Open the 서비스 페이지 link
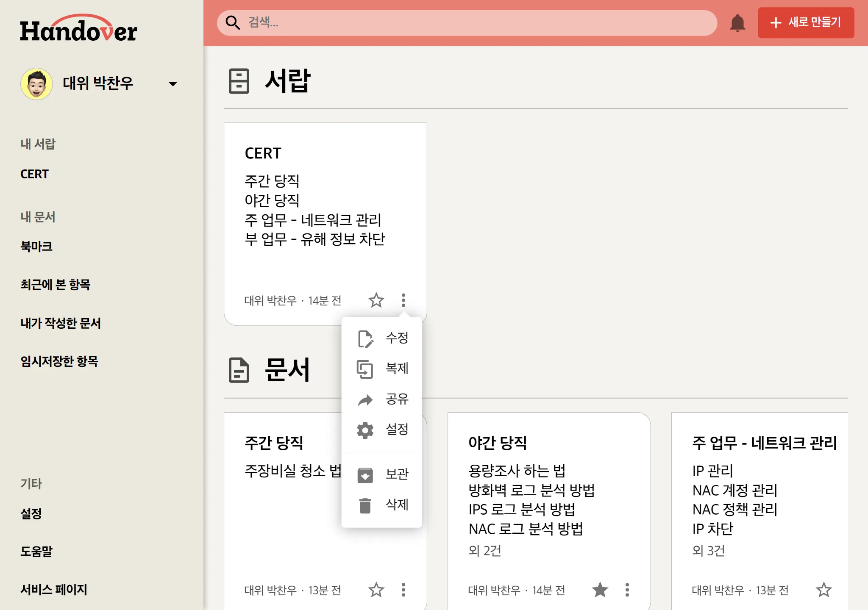 [54, 590]
